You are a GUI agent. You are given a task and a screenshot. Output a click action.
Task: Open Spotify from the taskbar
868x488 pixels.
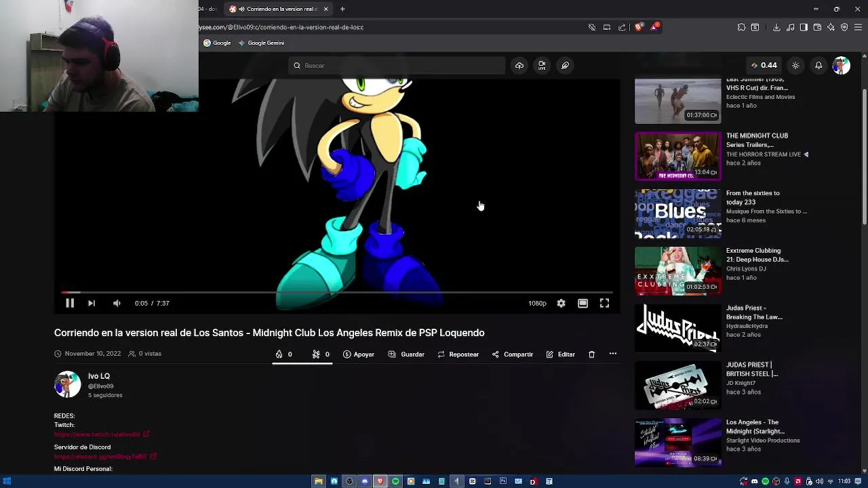click(x=395, y=481)
